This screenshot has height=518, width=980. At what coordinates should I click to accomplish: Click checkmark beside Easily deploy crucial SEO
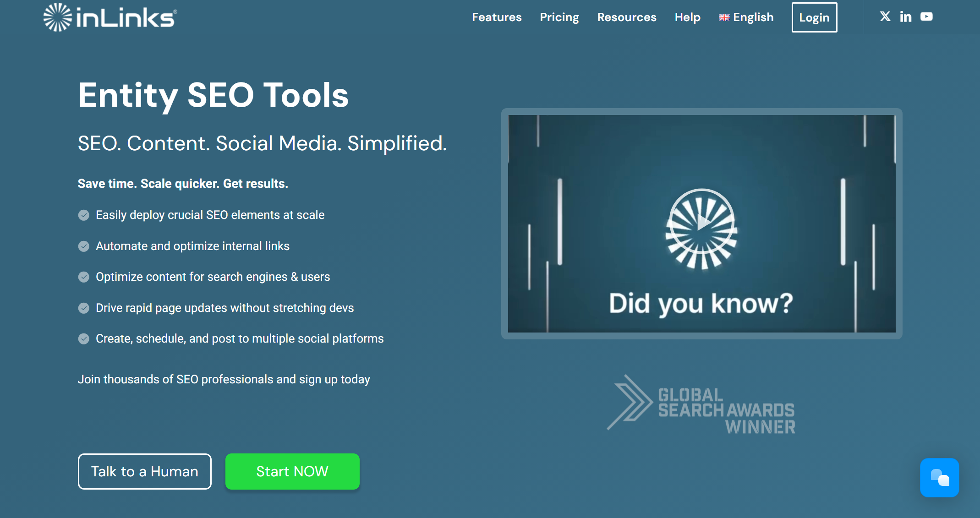coord(83,215)
